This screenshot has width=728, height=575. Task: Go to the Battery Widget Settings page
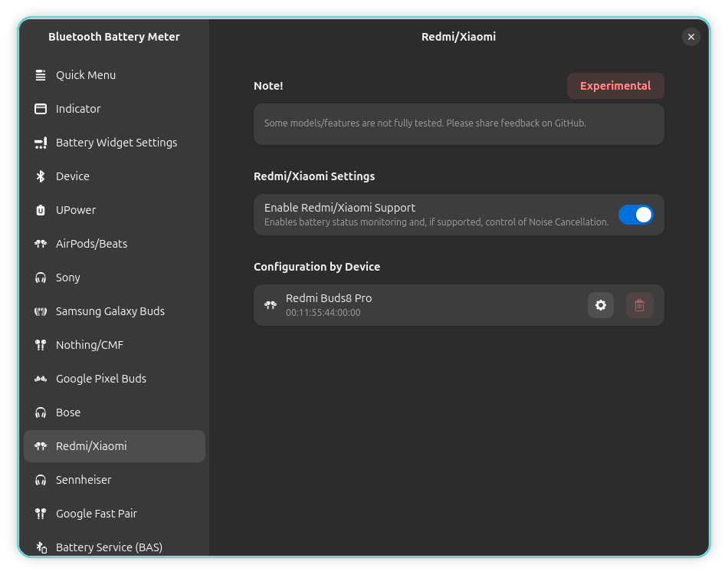point(114,143)
